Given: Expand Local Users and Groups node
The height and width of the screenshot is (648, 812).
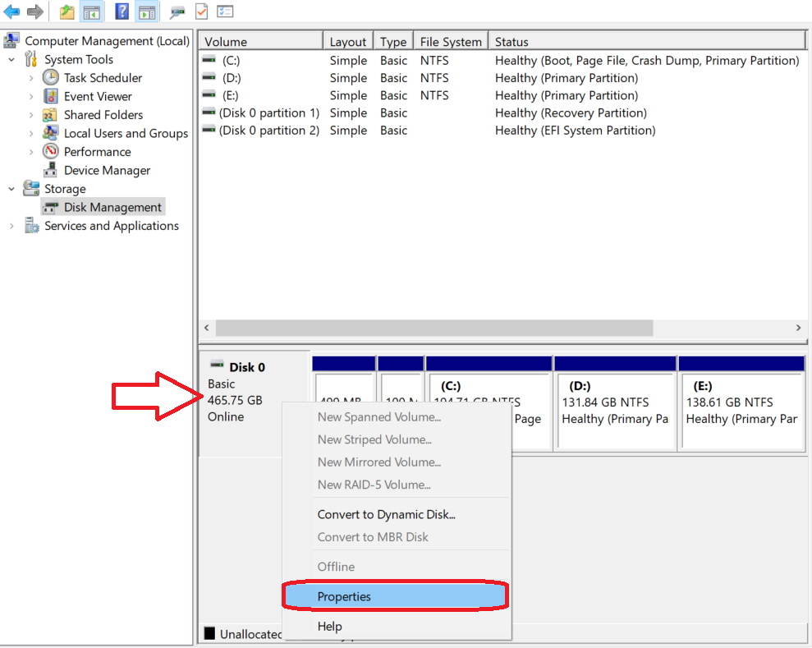Looking at the screenshot, I should pos(31,134).
